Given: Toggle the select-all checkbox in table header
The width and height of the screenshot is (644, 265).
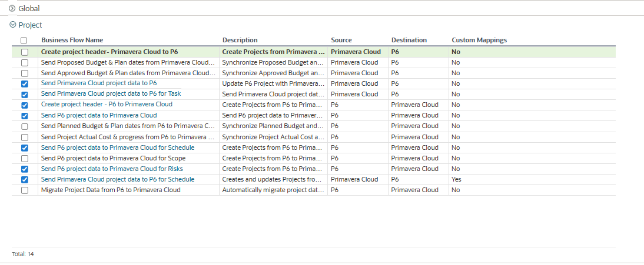Looking at the screenshot, I should (24, 41).
